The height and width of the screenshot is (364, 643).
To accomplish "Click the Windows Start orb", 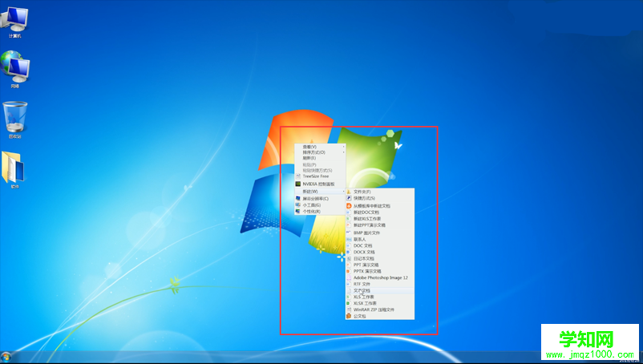I will coord(6,356).
